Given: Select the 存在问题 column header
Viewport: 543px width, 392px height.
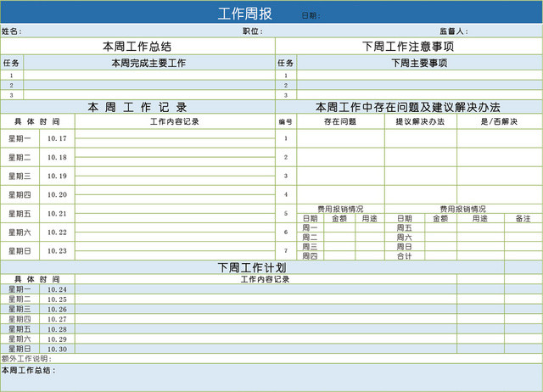Looking at the screenshot, I should (340, 121).
